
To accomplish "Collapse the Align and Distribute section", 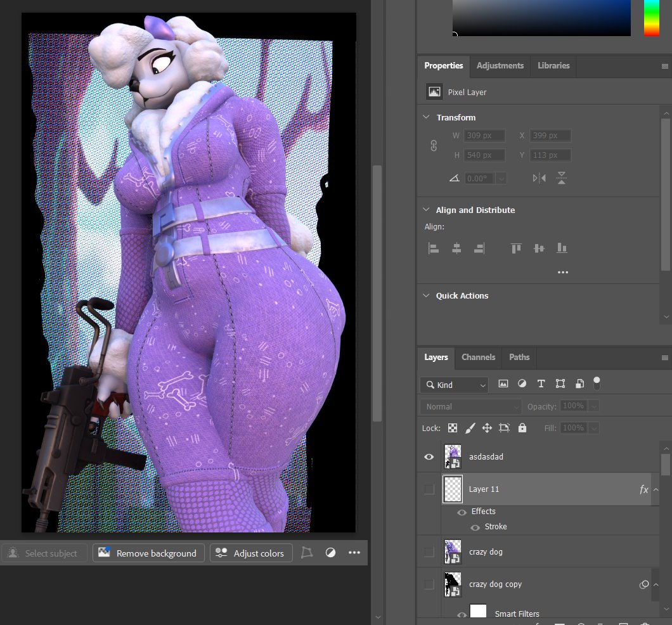I will 426,209.
